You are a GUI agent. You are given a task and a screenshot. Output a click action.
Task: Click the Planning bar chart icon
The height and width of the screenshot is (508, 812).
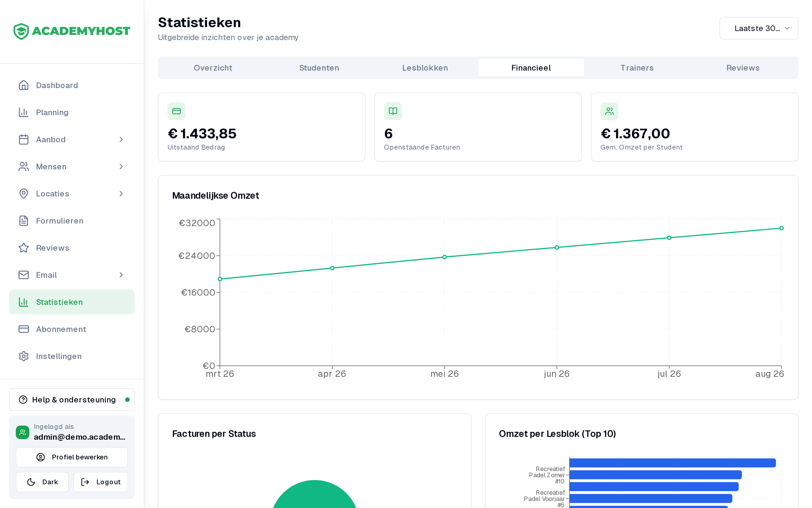23,112
